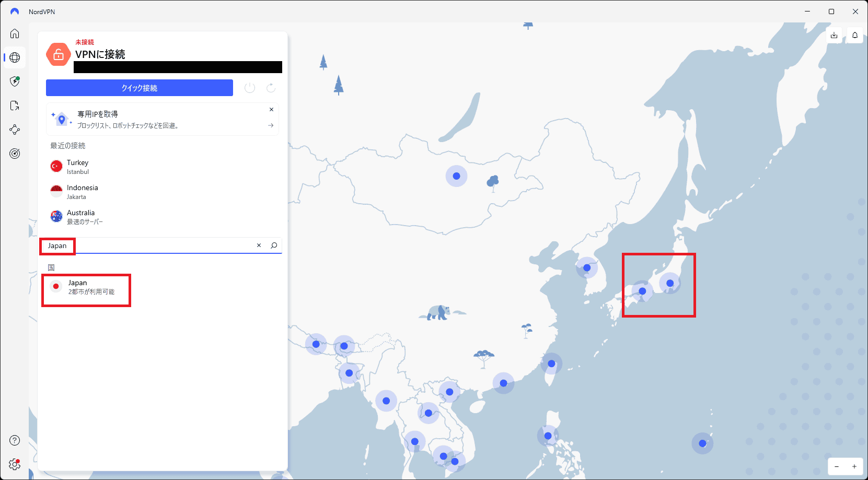Open the help question mark icon
This screenshot has height=480, width=868.
[15, 440]
